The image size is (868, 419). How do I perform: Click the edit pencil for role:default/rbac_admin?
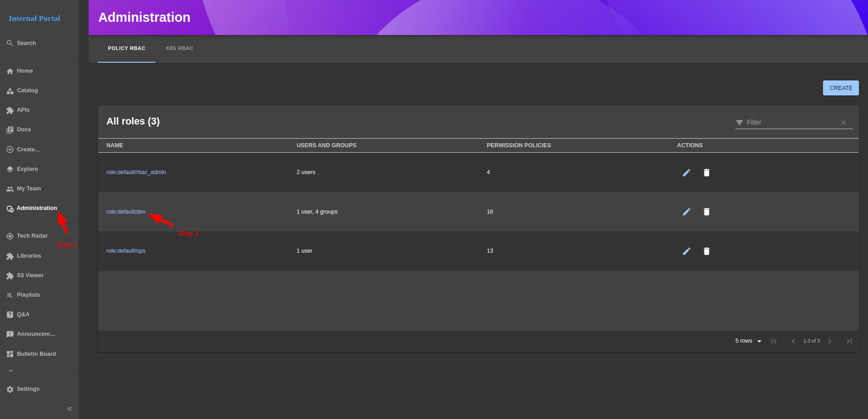686,173
